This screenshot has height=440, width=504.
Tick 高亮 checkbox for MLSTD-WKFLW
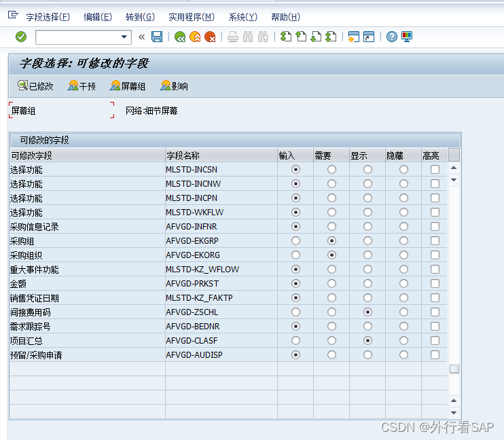coord(435,212)
